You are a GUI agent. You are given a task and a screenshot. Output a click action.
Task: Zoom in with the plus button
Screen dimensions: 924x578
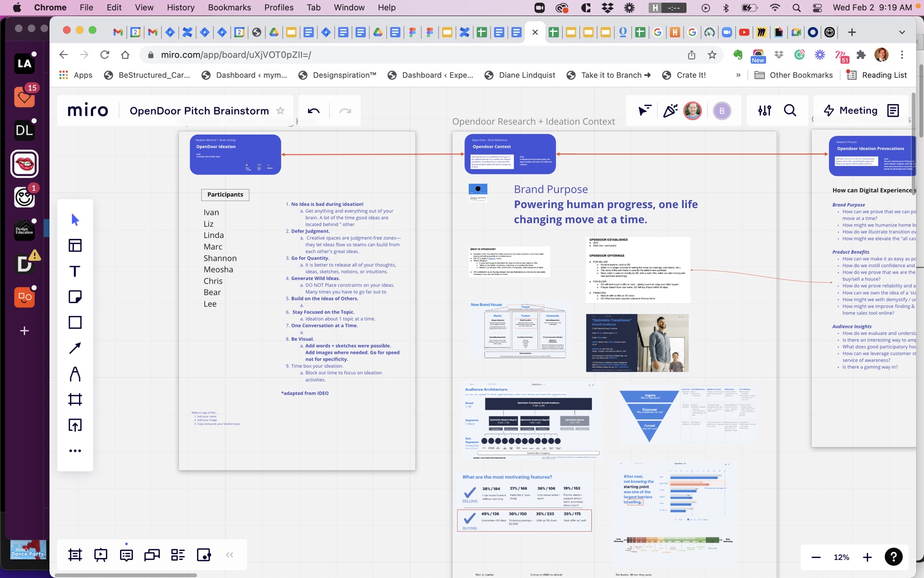(x=867, y=557)
